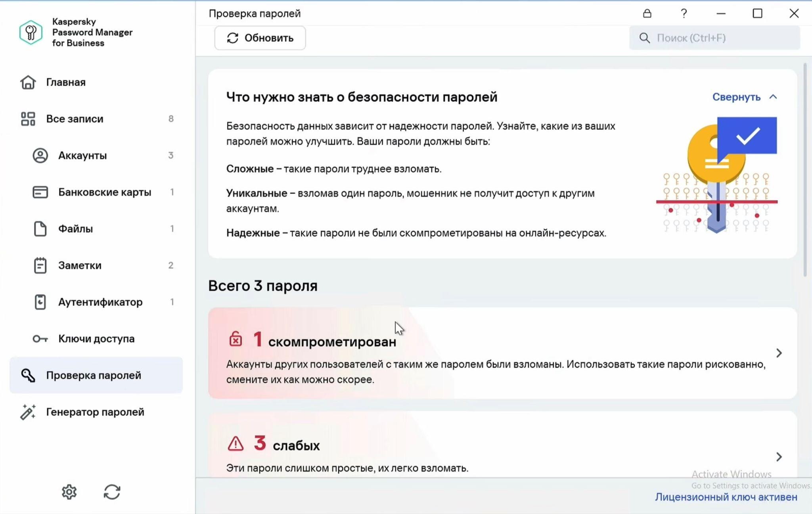Click the key illustration in info panel
The width and height of the screenshot is (812, 514).
pos(717,175)
